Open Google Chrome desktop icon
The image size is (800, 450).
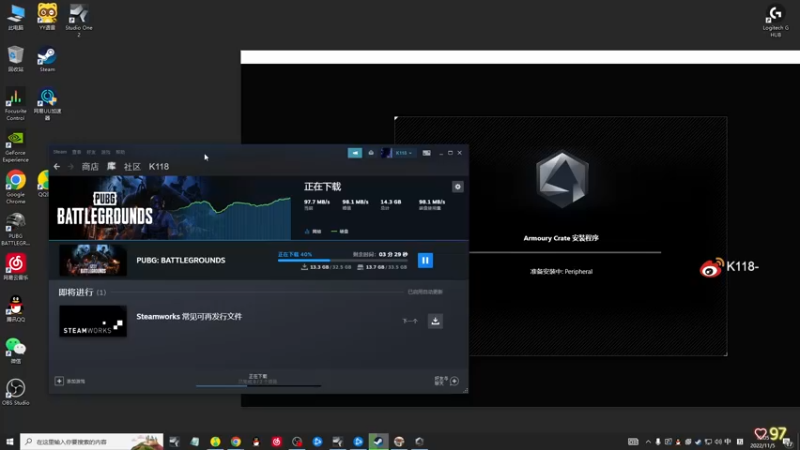[x=15, y=187]
